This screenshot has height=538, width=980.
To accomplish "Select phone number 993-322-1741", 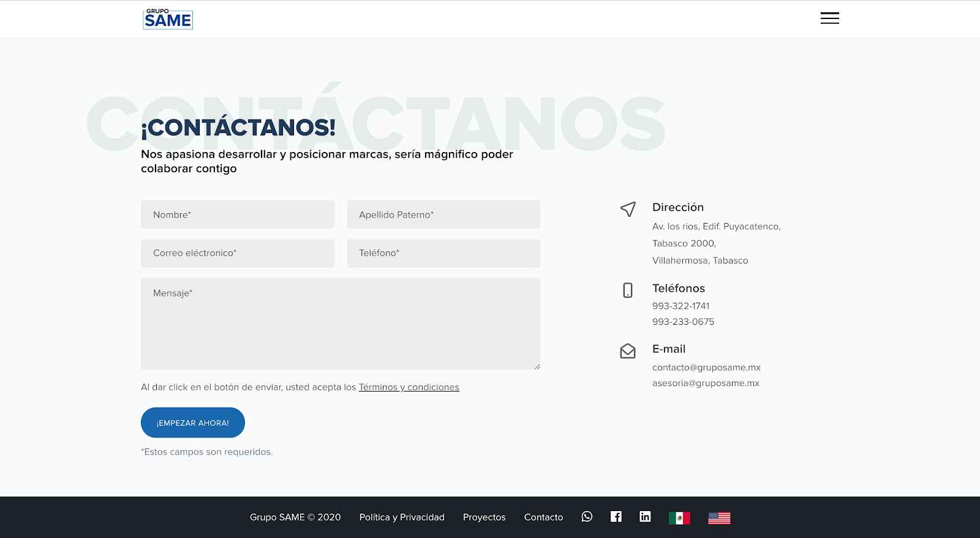I will click(681, 306).
